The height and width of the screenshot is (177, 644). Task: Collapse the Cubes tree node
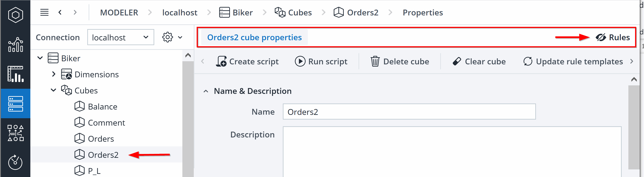(53, 90)
